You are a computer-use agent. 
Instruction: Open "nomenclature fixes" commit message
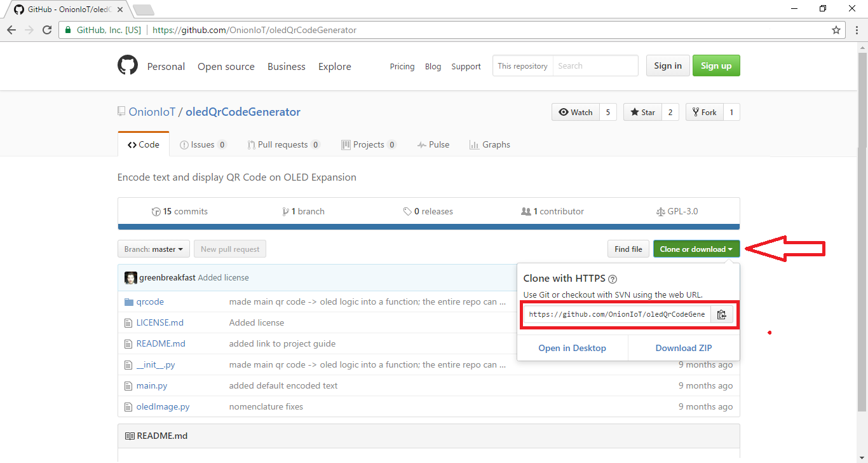tap(266, 407)
